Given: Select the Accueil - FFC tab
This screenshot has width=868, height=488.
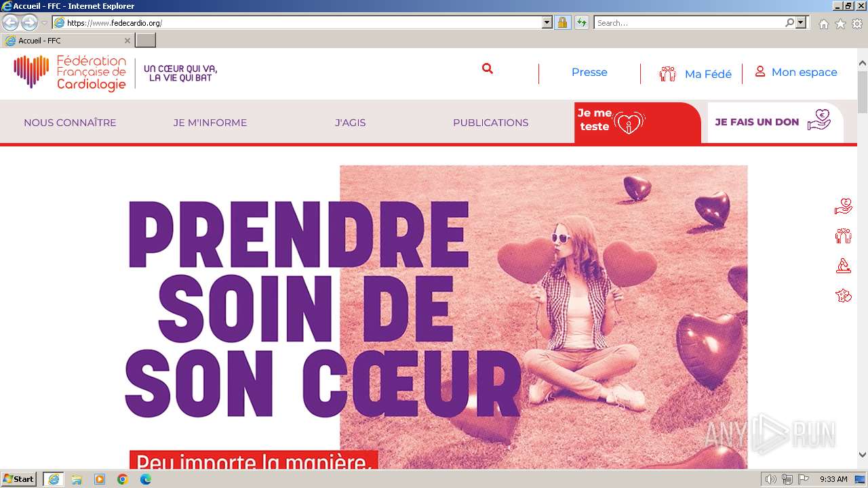Looking at the screenshot, I should click(66, 41).
